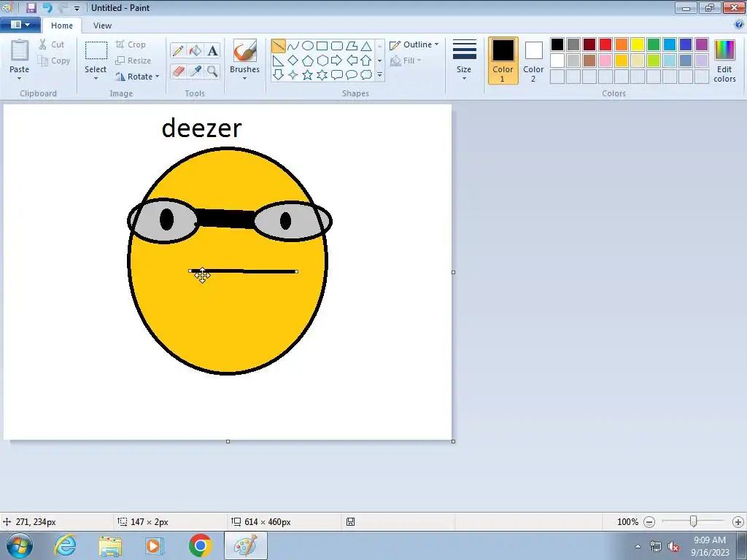This screenshot has height=560, width=747.
Task: Open the Windows Start button
Action: tap(20, 545)
